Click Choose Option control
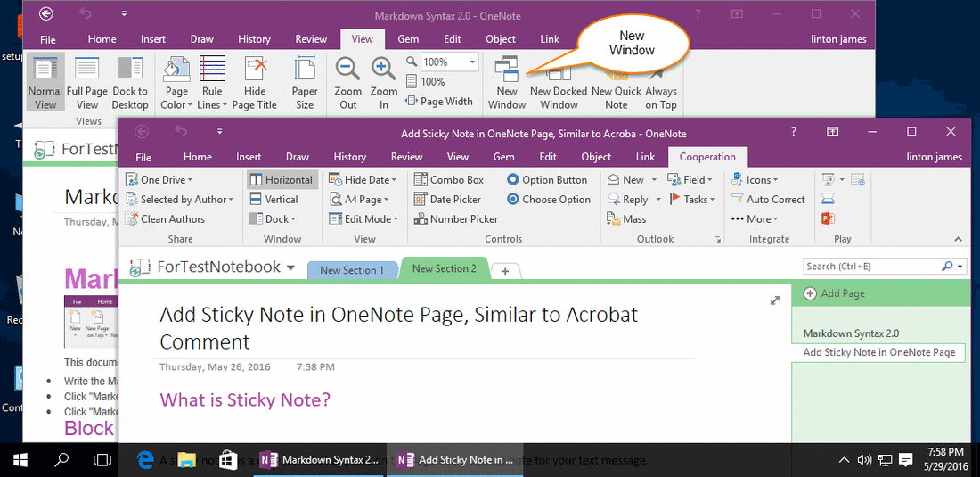 548,200
